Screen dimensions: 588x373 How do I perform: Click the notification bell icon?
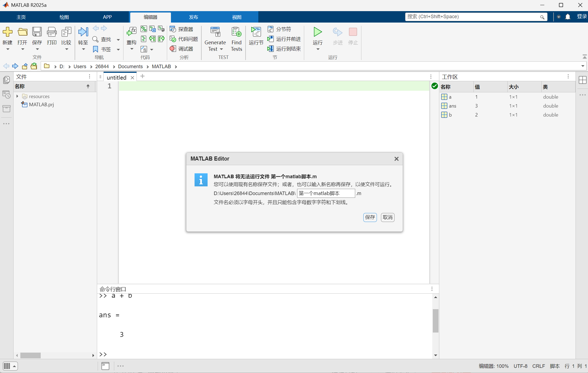coord(568,17)
